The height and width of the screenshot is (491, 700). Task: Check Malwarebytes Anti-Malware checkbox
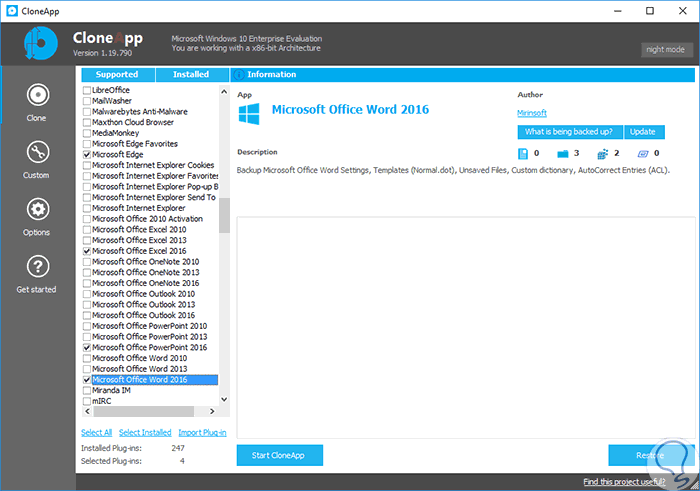tap(87, 112)
